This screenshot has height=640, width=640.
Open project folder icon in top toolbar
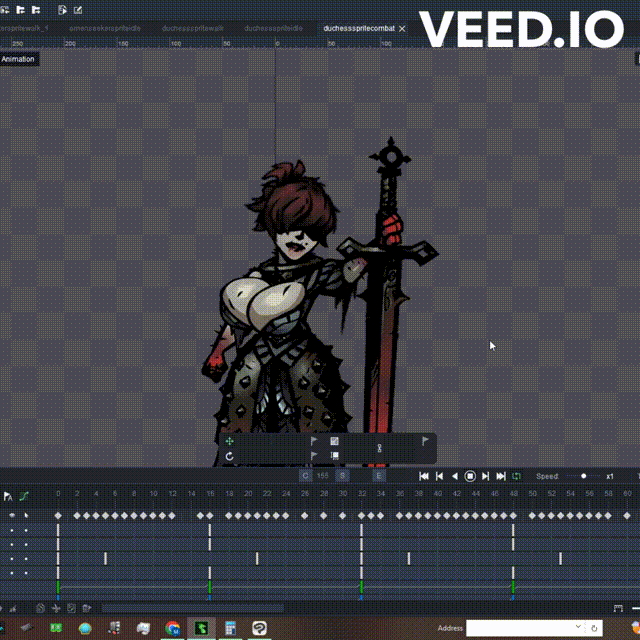point(20,10)
